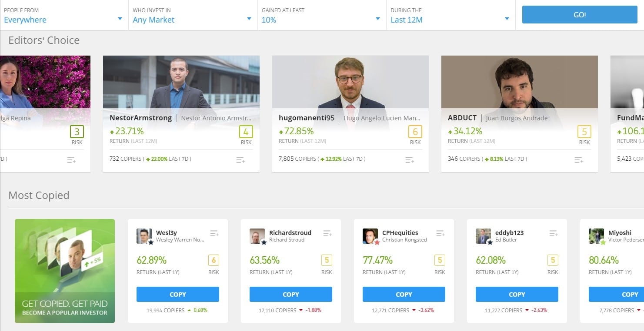The width and height of the screenshot is (644, 331).
Task: Click 12,771 COPIERS text
Action: pos(390,310)
